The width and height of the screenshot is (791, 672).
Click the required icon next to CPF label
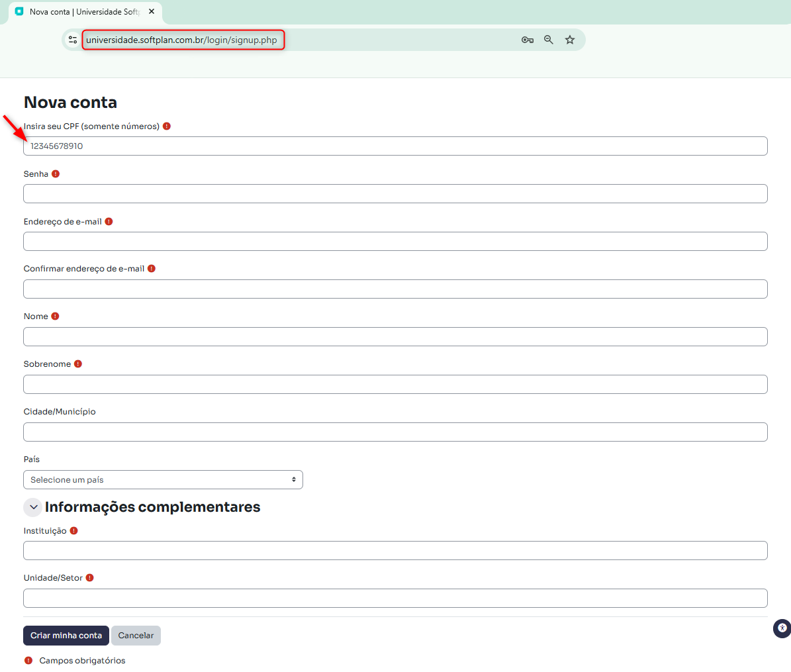pos(167,126)
